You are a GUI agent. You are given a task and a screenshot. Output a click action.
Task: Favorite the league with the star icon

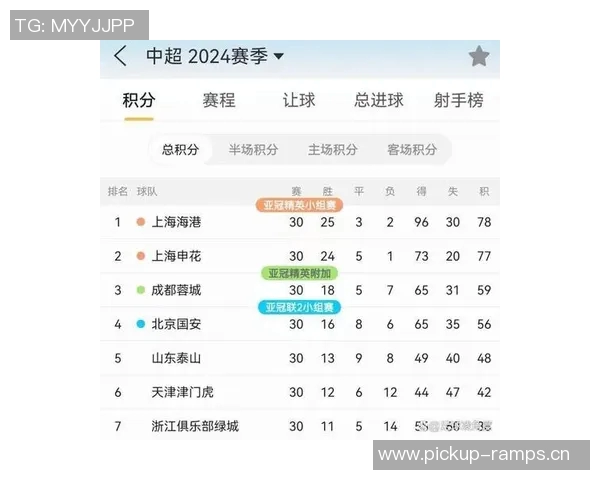[479, 56]
